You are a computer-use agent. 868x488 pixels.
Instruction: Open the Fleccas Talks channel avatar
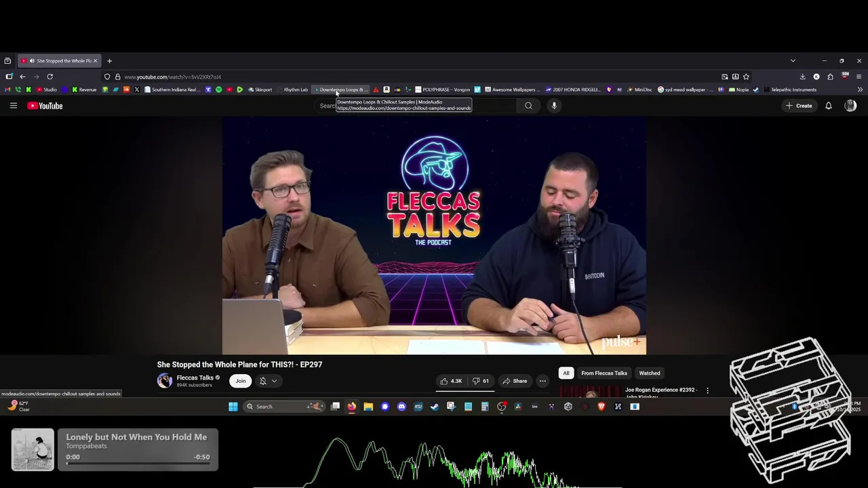165,380
